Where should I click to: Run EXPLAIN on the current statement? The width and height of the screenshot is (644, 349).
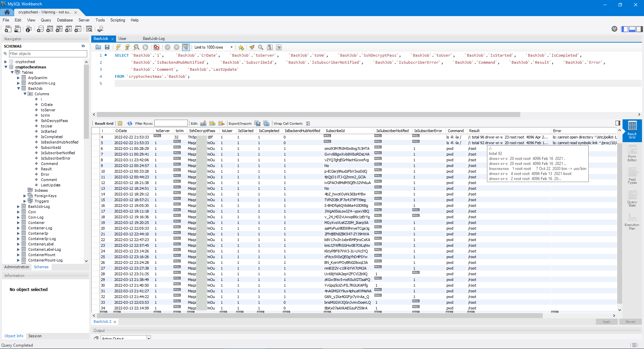pos(137,47)
